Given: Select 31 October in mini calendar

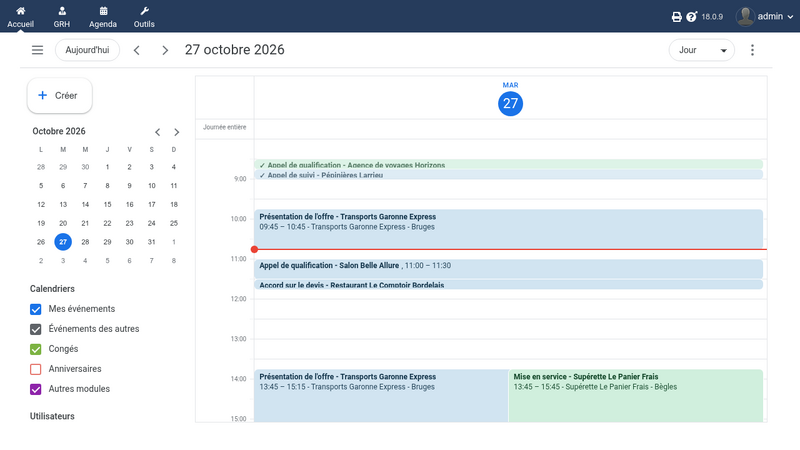Looking at the screenshot, I should 152,242.
